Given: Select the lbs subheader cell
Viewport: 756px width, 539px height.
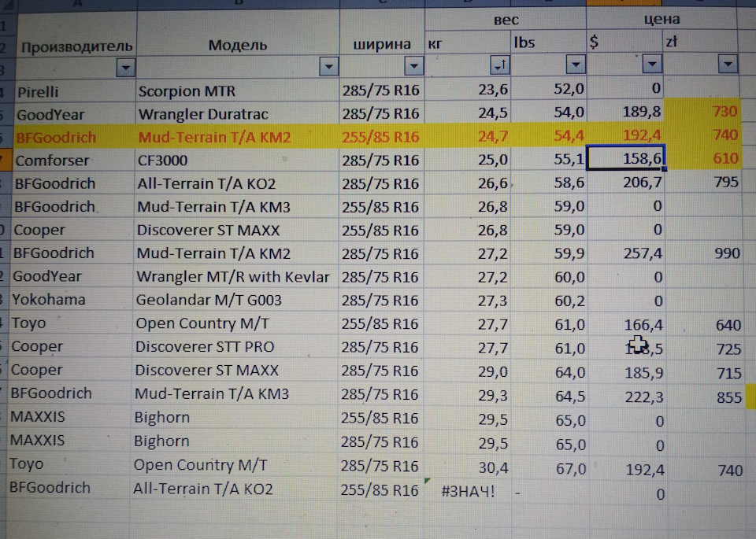Looking at the screenshot, I should tap(548, 42).
